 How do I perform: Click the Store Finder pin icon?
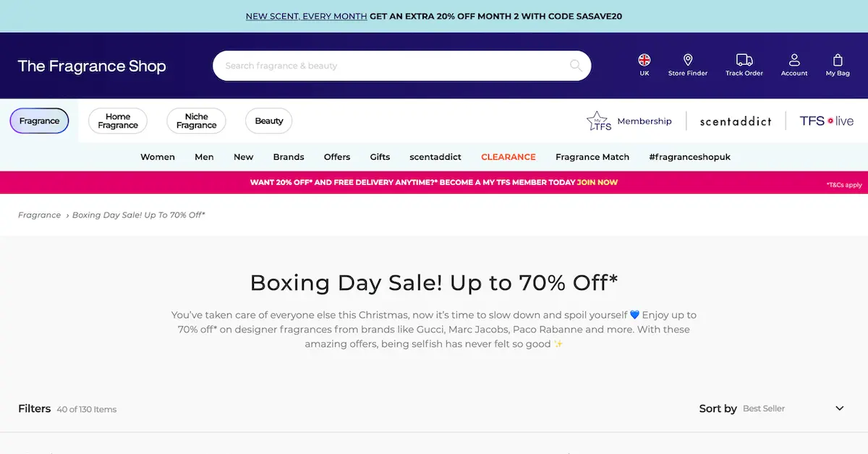[x=688, y=59]
